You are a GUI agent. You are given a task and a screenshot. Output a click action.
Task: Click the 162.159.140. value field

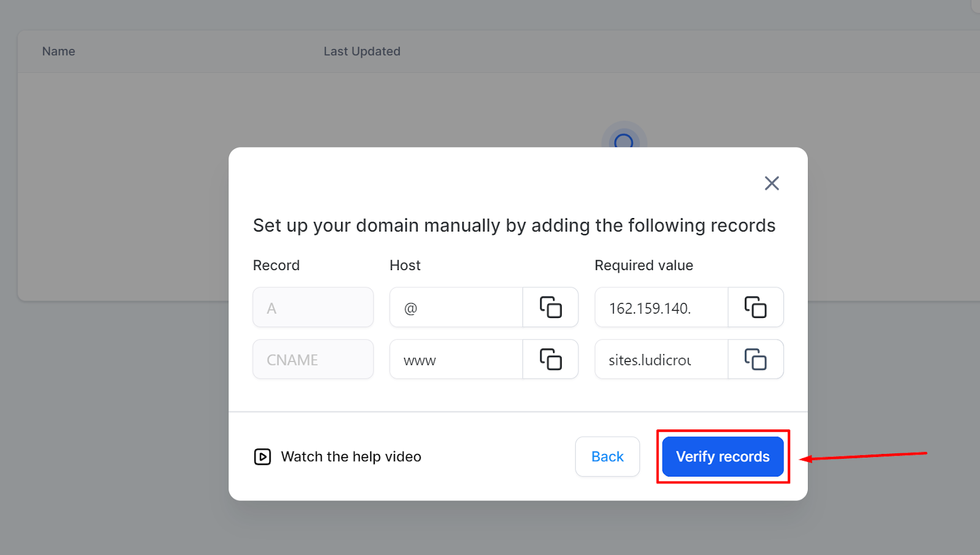(x=661, y=307)
